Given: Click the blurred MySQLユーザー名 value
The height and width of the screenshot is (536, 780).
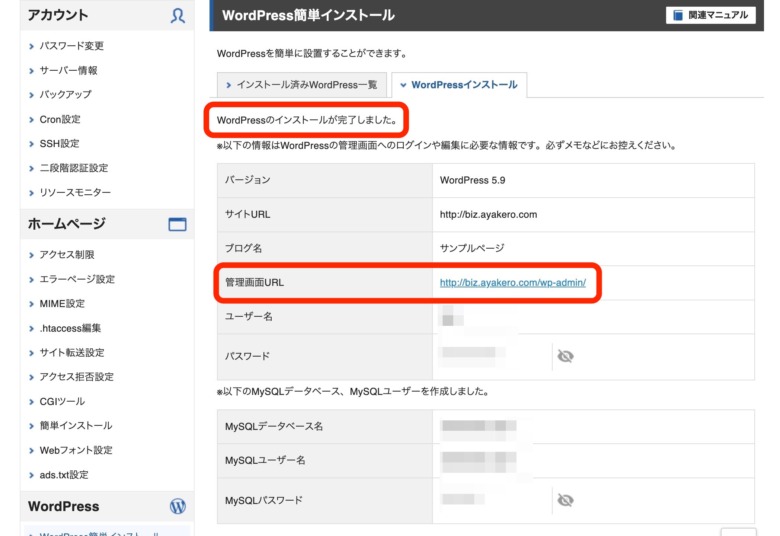Looking at the screenshot, I should pyautogui.click(x=479, y=460).
